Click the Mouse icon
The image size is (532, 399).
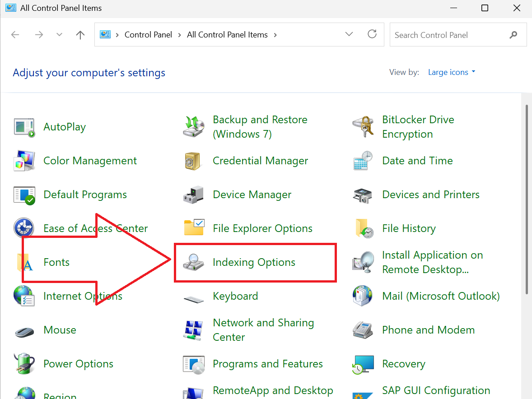coord(24,331)
